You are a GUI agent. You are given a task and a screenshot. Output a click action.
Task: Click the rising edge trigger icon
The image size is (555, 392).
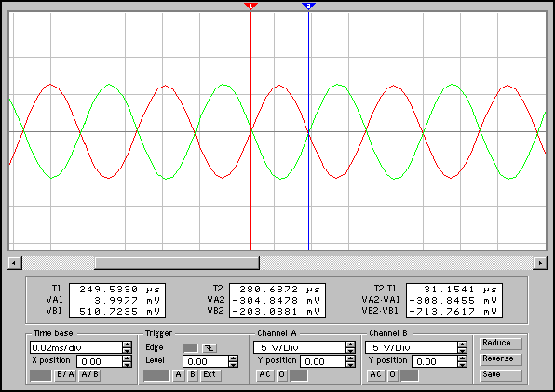pyautogui.click(x=190, y=348)
